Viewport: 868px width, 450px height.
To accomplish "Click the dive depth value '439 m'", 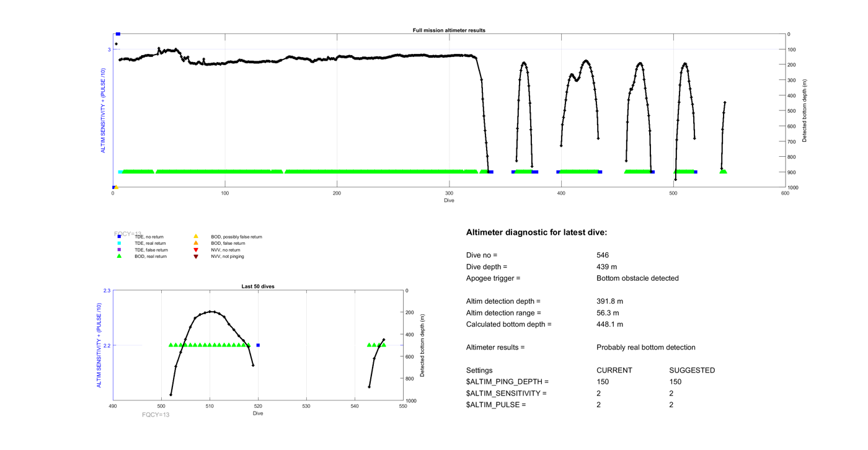I will tap(606, 267).
